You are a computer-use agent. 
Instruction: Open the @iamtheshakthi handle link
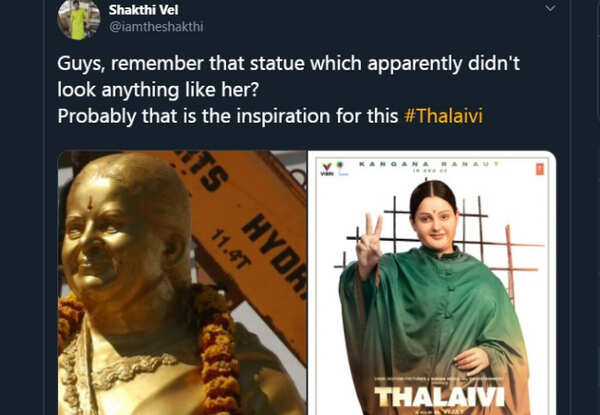point(156,27)
